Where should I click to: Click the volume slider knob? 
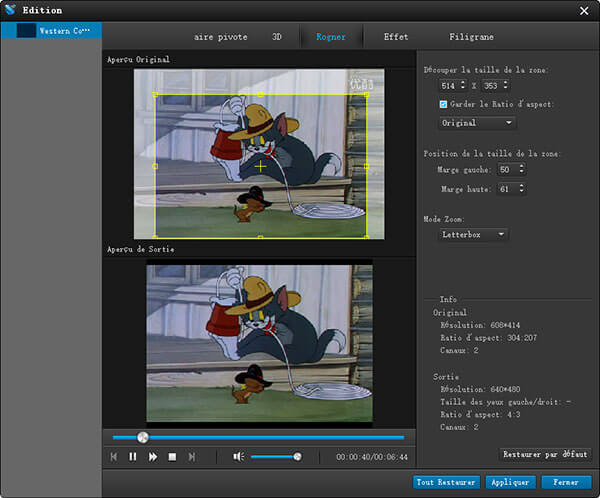tap(297, 457)
